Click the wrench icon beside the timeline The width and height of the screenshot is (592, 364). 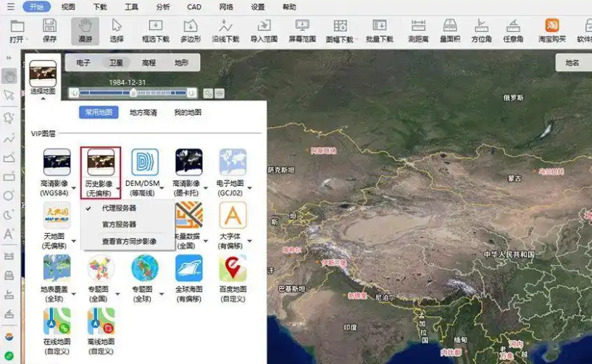point(208,93)
